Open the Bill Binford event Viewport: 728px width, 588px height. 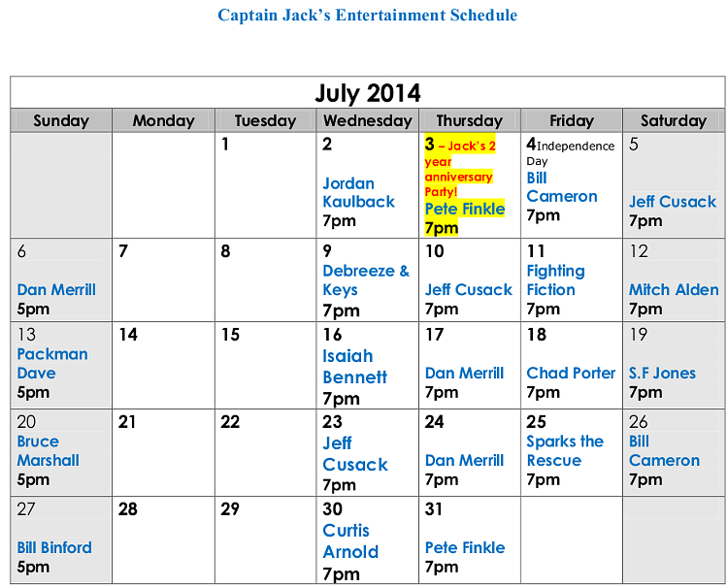(54, 547)
